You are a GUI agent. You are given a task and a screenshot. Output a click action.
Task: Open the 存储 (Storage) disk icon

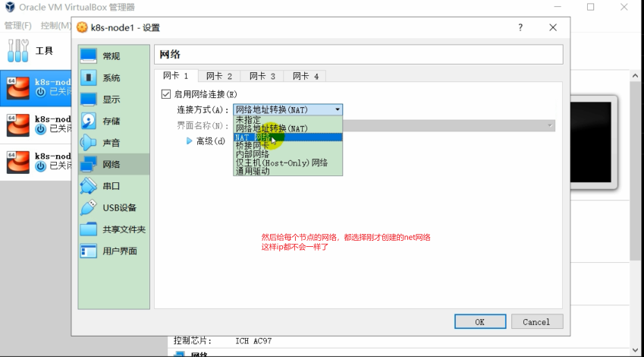(88, 121)
